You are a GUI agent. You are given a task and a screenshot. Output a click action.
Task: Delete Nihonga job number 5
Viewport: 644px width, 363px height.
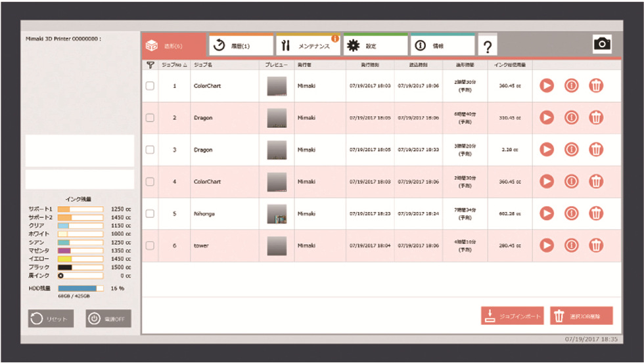[x=596, y=213]
